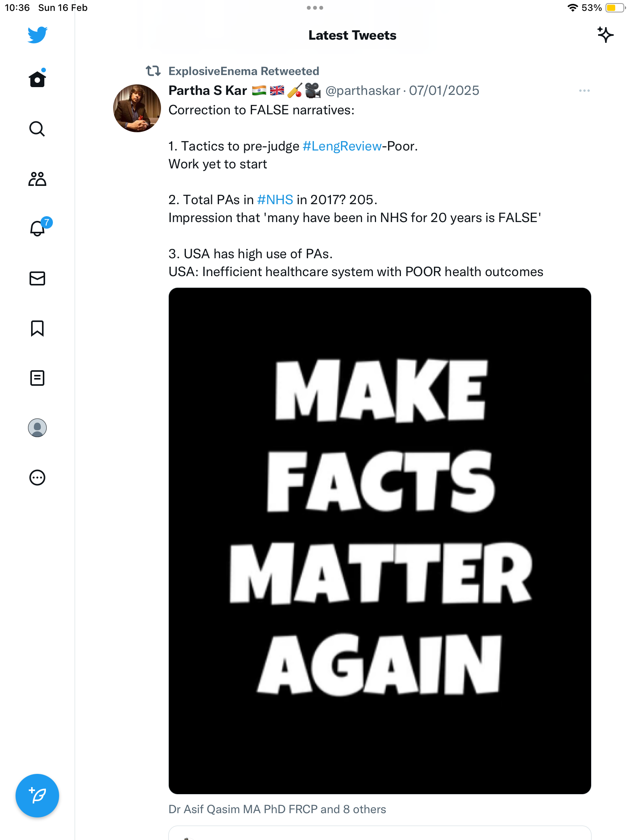
Task: Open the Communities people icon
Action: click(37, 179)
